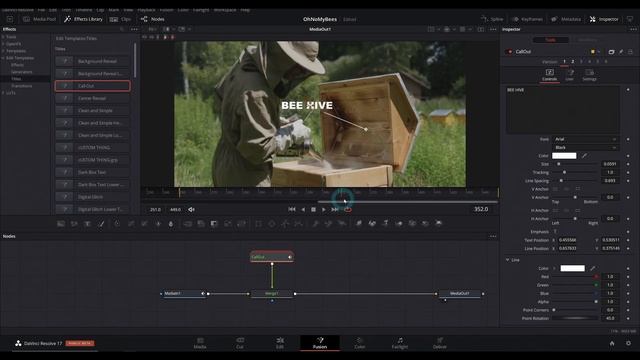Image resolution: width=640 pixels, height=360 pixels.
Task: Open the Settings tab in Inspector
Action: click(x=589, y=75)
